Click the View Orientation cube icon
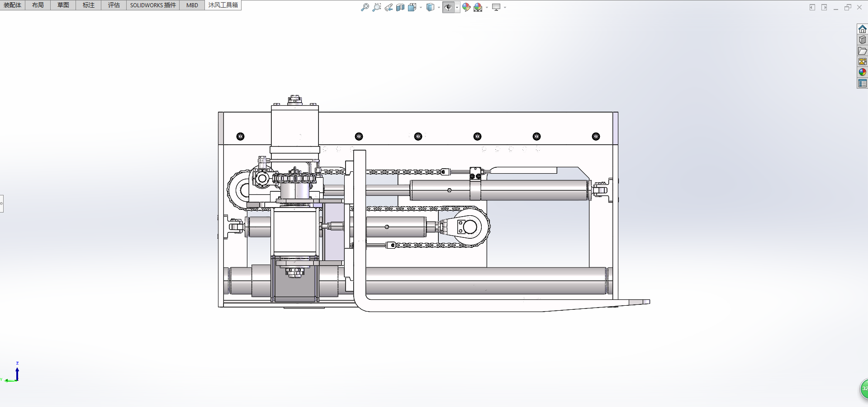This screenshot has width=868, height=407. click(412, 7)
